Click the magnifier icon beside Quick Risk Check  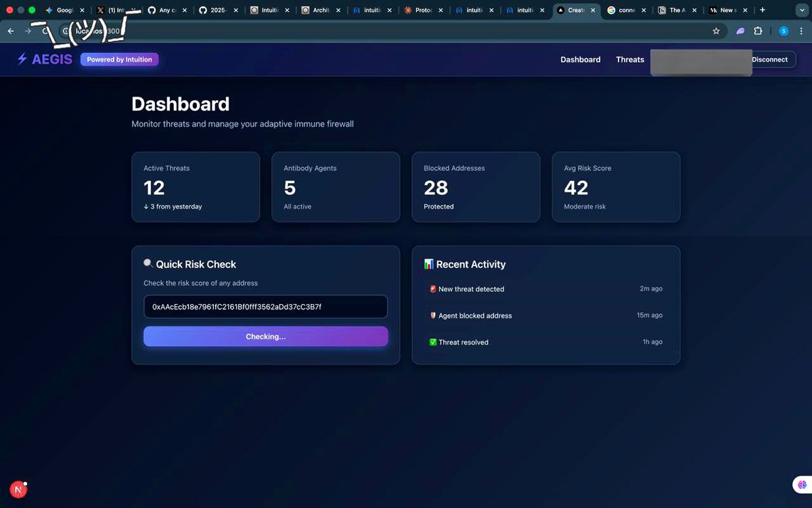[148, 263]
